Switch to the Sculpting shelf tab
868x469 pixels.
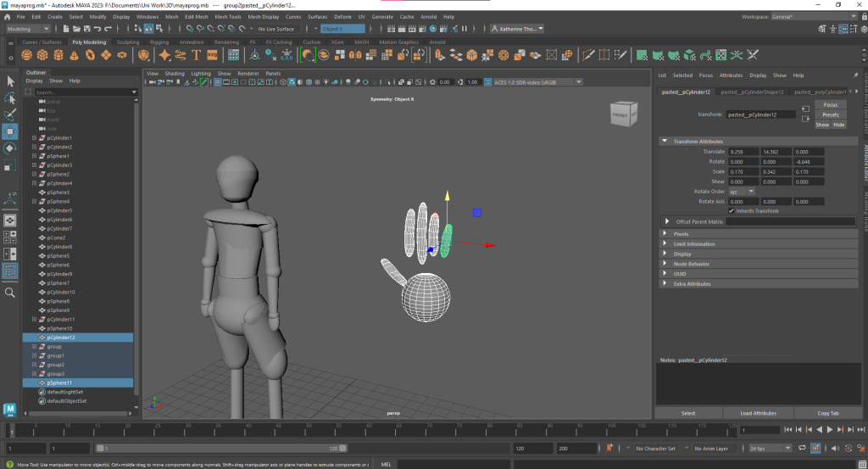tap(128, 42)
